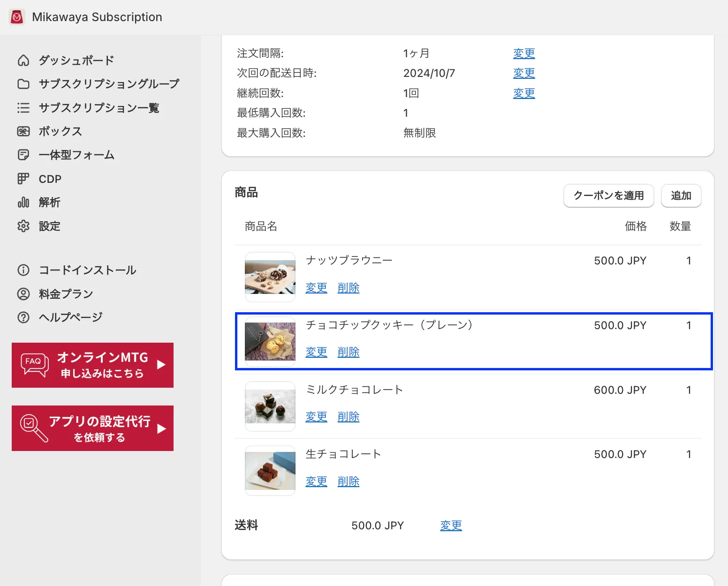Click the box (ボックス) sidebar icon
Screen dimensions: 728x586
pyautogui.click(x=23, y=131)
